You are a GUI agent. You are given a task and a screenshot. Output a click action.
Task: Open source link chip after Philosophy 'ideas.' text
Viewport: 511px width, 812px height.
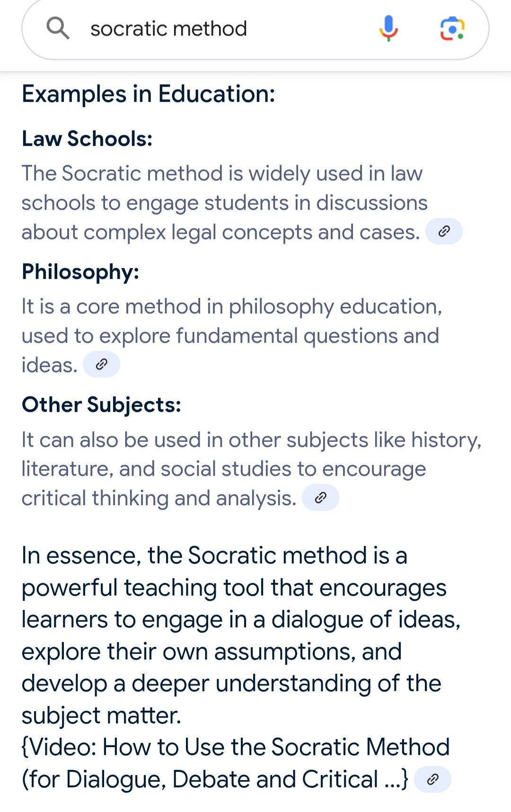point(101,364)
